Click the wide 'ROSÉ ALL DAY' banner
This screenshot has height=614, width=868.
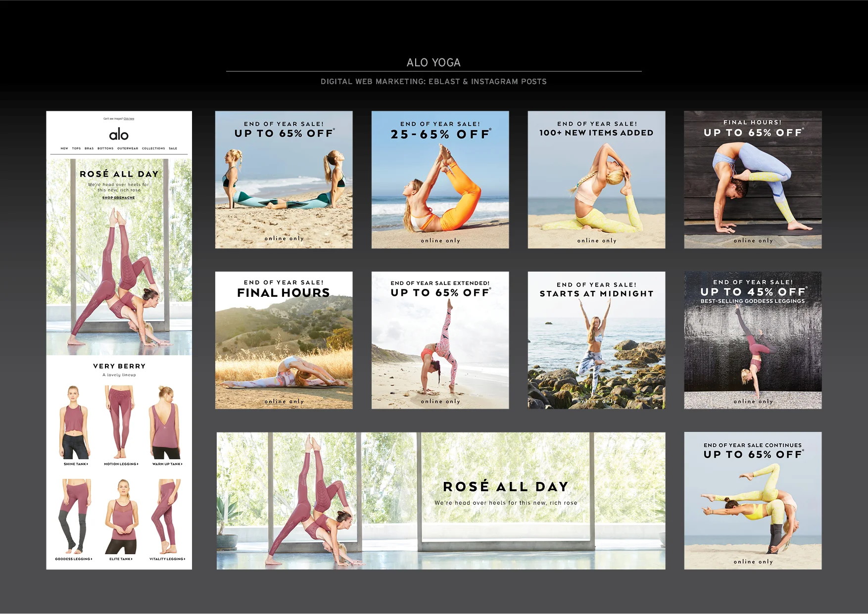441,501
